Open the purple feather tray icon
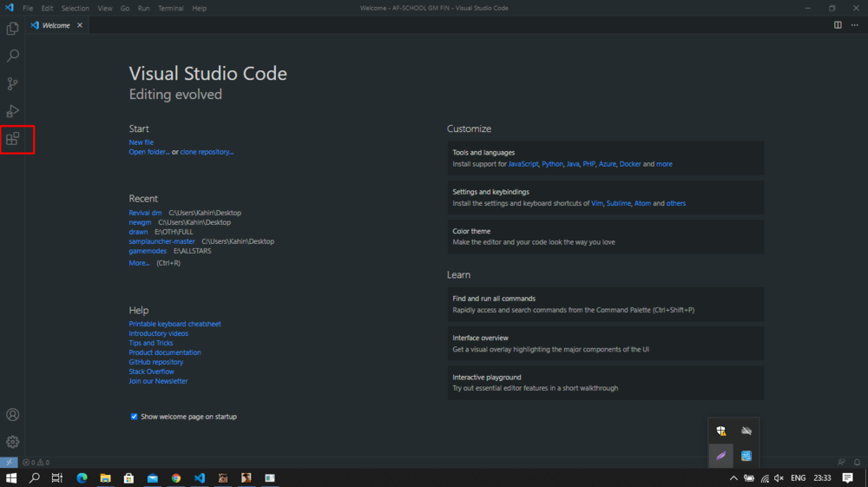Image resolution: width=868 pixels, height=487 pixels. pyautogui.click(x=720, y=456)
